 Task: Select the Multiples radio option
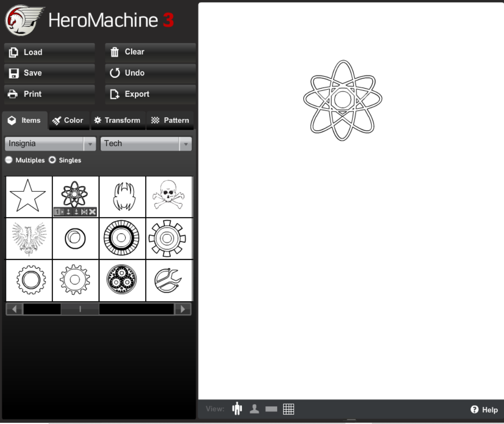click(9, 160)
